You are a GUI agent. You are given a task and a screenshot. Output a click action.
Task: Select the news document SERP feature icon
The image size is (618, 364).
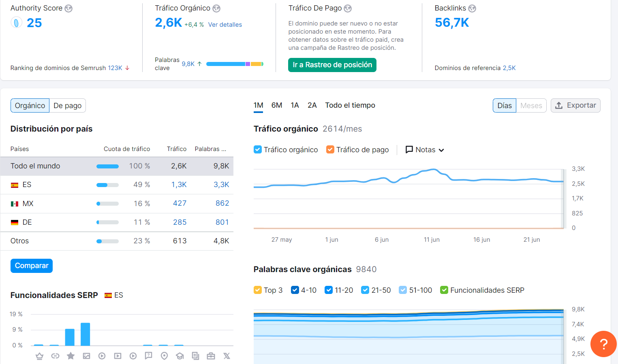195,356
